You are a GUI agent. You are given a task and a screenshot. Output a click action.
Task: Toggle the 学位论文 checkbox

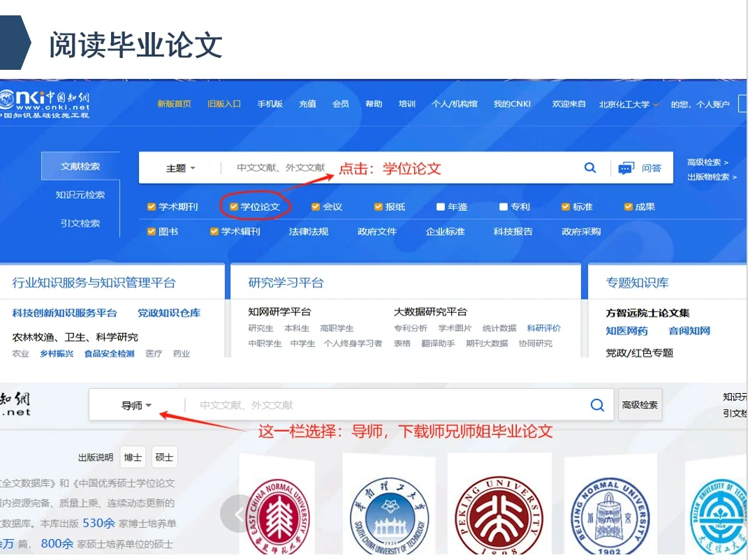233,207
